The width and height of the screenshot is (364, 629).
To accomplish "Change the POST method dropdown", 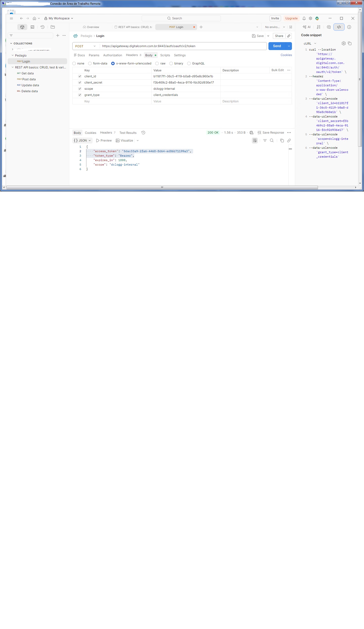I will pyautogui.click(x=85, y=46).
